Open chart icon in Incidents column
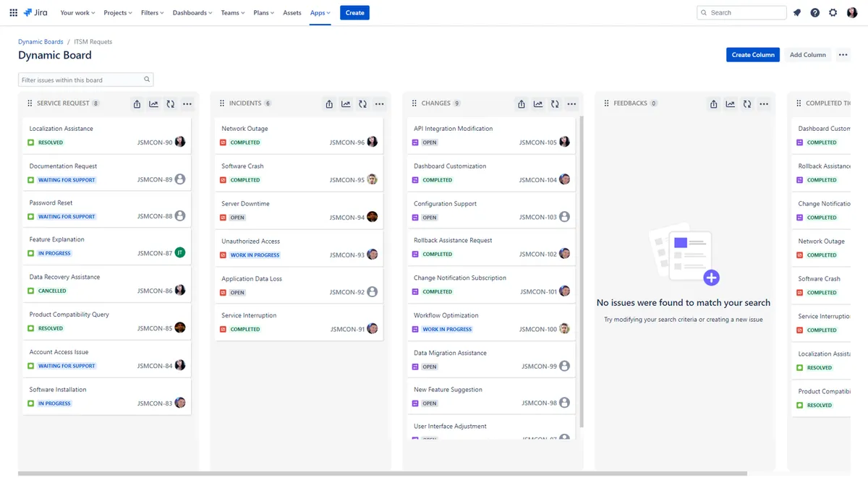This screenshot has height=488, width=868. pyautogui.click(x=346, y=104)
